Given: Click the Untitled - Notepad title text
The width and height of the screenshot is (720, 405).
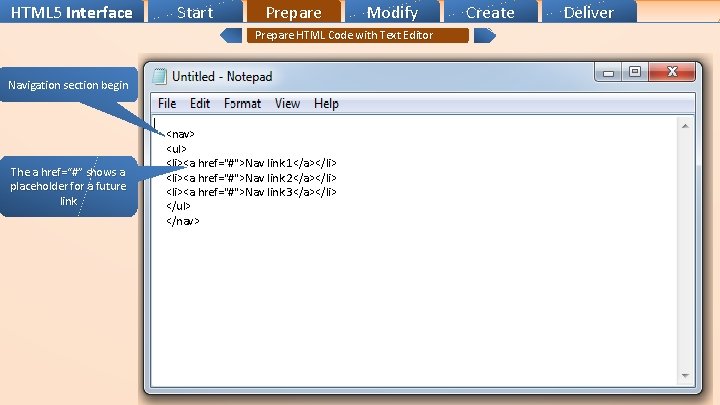Looking at the screenshot, I should click(x=222, y=76).
